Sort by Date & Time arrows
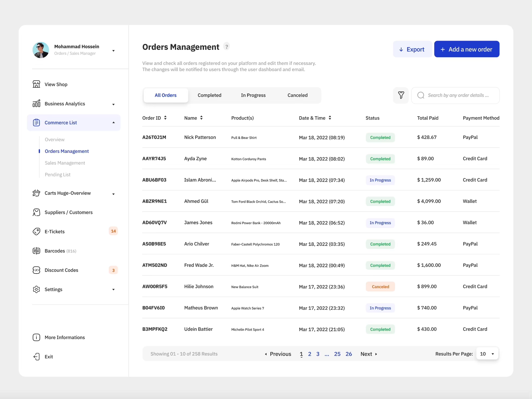The image size is (532, 399). 330,118
